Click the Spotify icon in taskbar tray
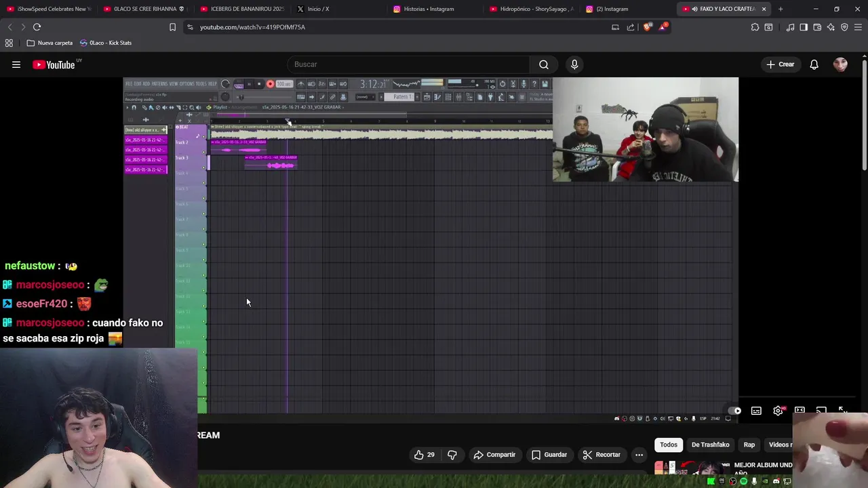The image size is (868, 488). click(x=743, y=481)
